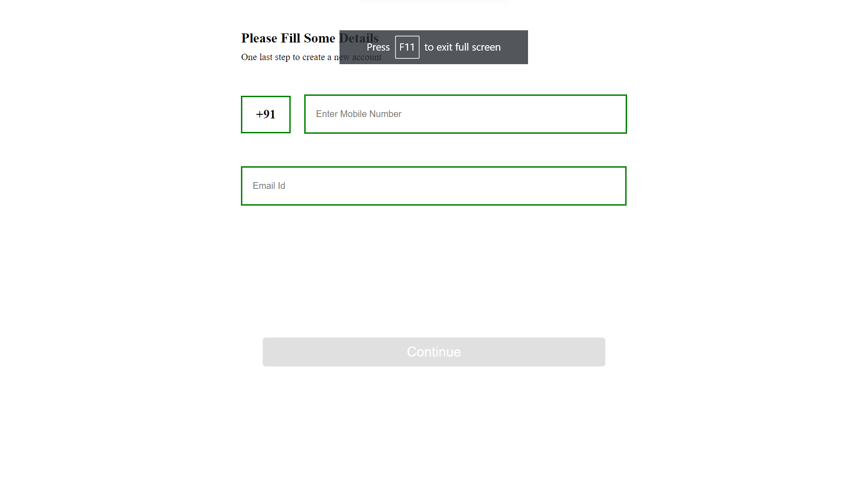Click the fullscreen exit notification banner
This screenshot has width=868, height=488.
(433, 47)
